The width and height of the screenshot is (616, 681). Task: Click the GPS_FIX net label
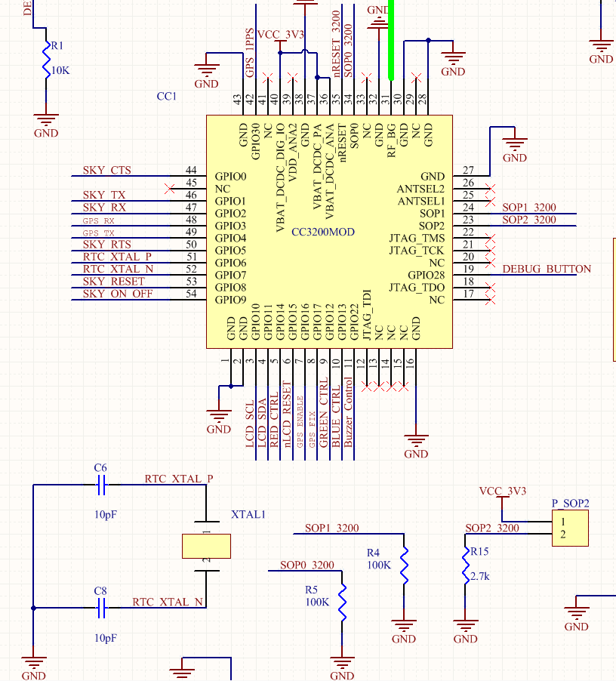(x=312, y=429)
